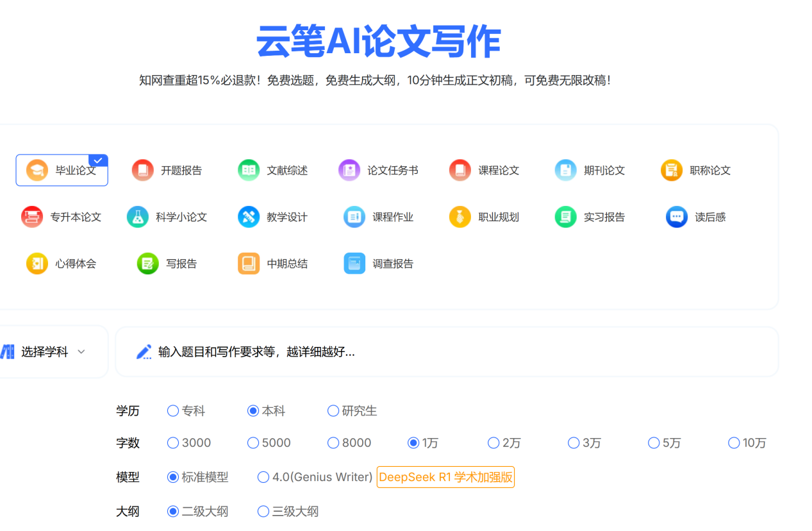Click the 模型 row label
The image size is (812, 531).
tap(128, 477)
